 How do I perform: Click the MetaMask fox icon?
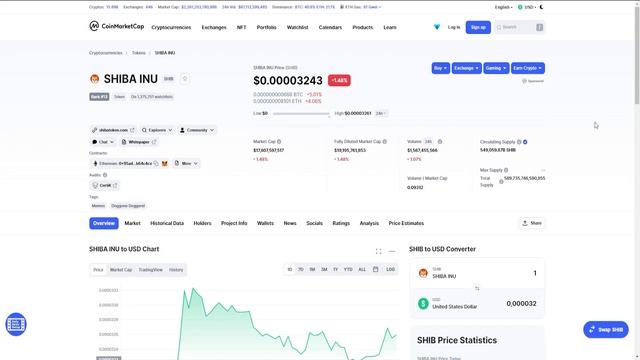coord(164,163)
